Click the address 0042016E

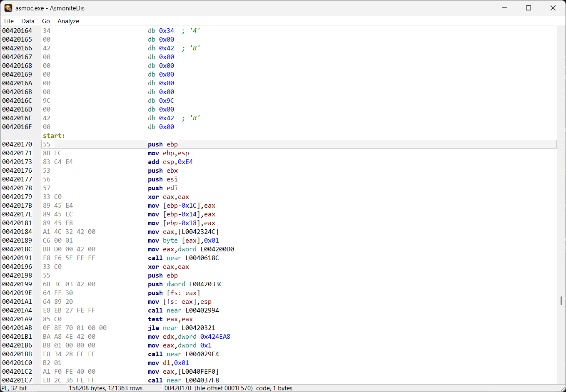point(17,118)
